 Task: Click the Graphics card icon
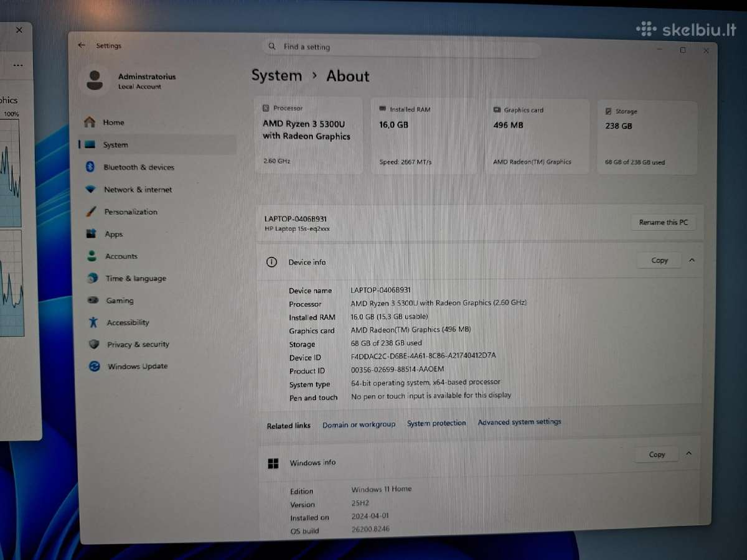click(x=497, y=110)
